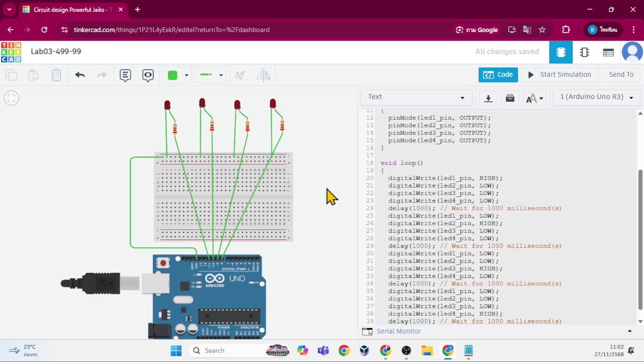644x362 pixels.
Task: Mirror component icon in toolbar
Action: [263, 75]
